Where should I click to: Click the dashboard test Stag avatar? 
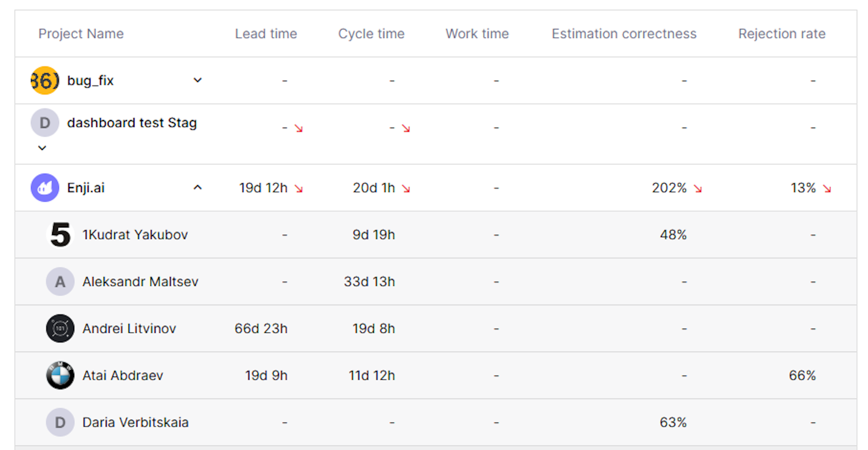tap(45, 123)
